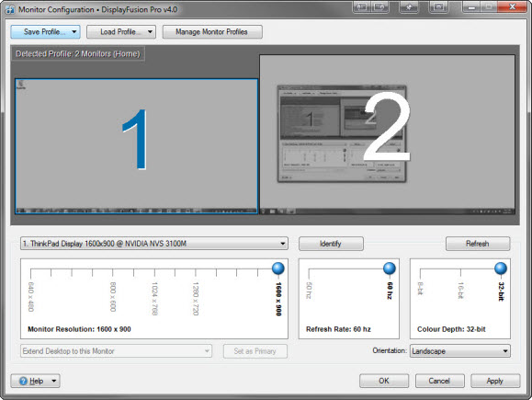Click the 'Monitor Resolution: 1600 x 900' text
Screen dimensions: 532x400
(x=79, y=329)
